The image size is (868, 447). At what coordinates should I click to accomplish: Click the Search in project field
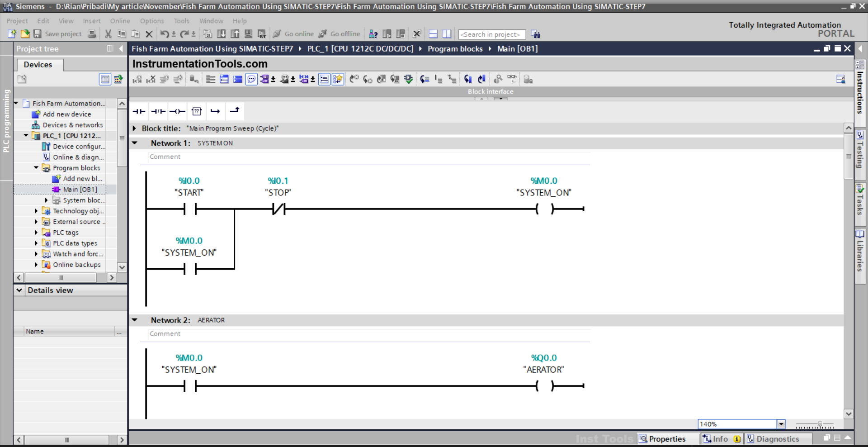[491, 34]
